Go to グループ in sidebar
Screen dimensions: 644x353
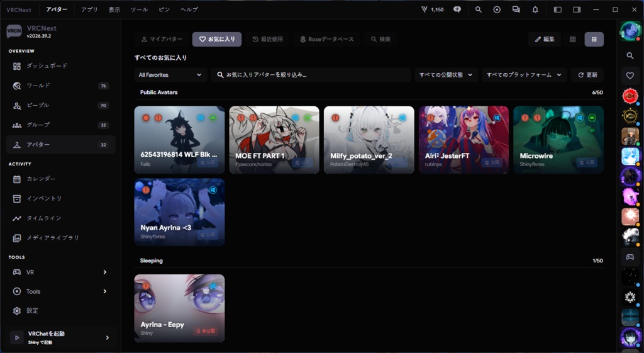coord(61,125)
